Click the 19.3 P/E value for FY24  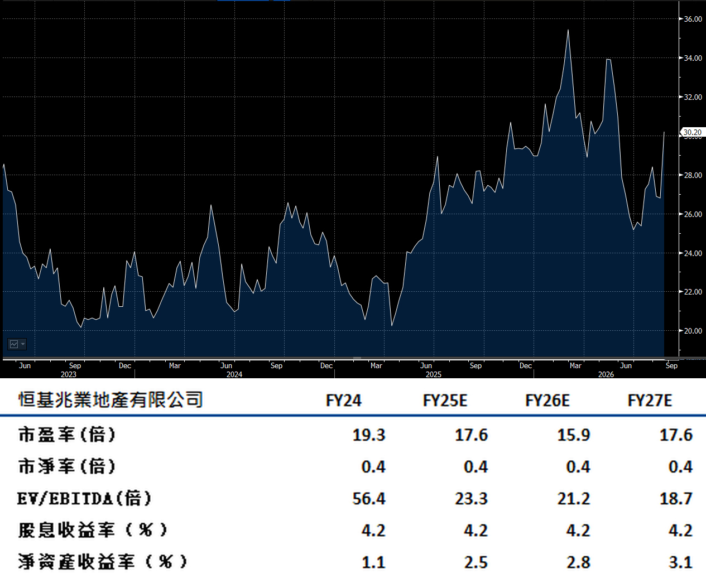369,435
